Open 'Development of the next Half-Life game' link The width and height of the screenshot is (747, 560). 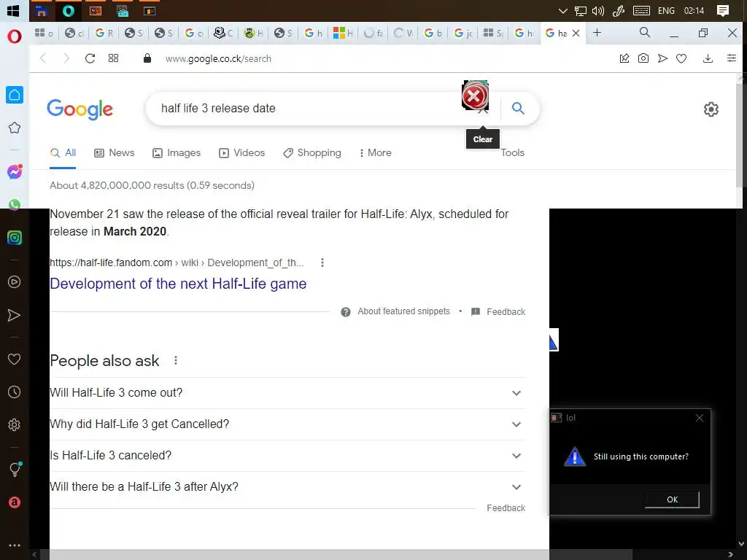(x=178, y=284)
